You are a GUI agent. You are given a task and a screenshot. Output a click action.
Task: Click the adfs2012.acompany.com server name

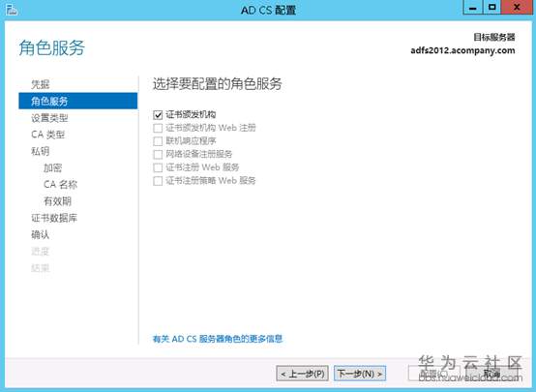(x=462, y=50)
